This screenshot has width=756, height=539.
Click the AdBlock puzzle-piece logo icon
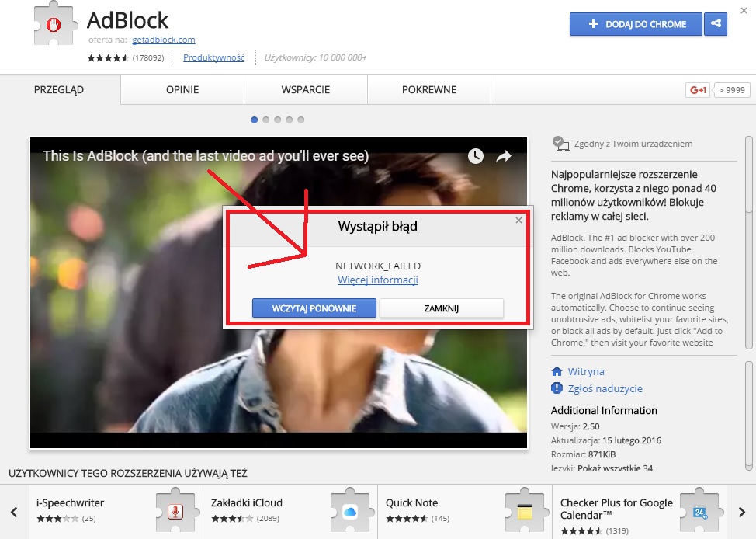(x=55, y=24)
